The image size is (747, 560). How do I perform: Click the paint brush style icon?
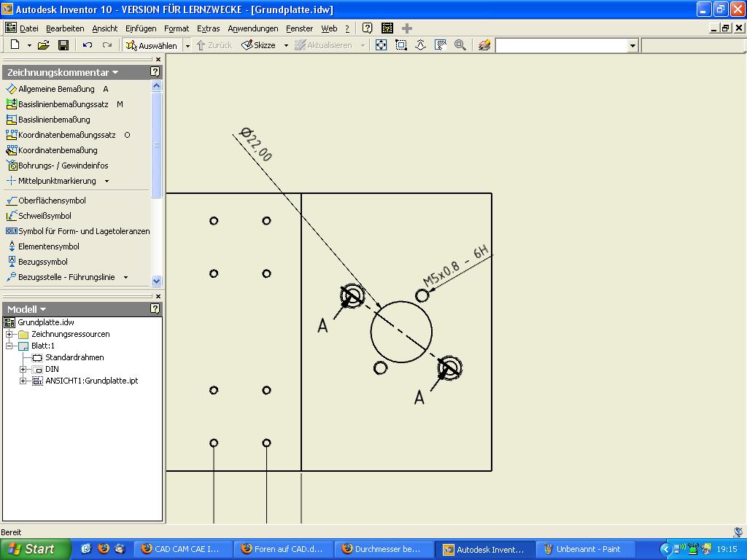(484, 44)
